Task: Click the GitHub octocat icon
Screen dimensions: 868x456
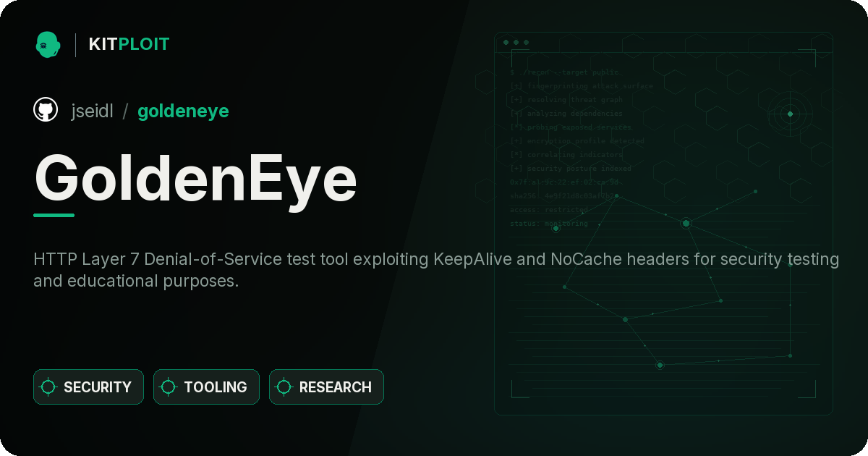Action: 46,110
